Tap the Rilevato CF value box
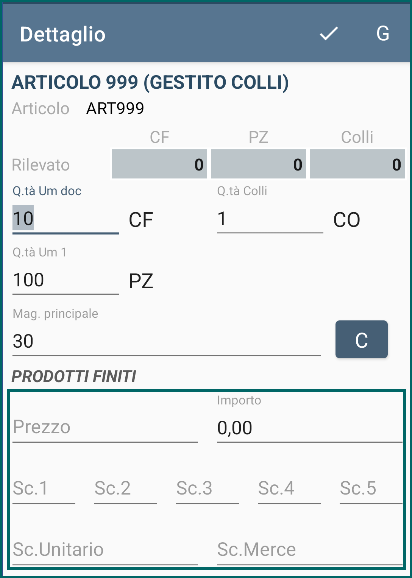The image size is (412, 578). pyautogui.click(x=159, y=164)
